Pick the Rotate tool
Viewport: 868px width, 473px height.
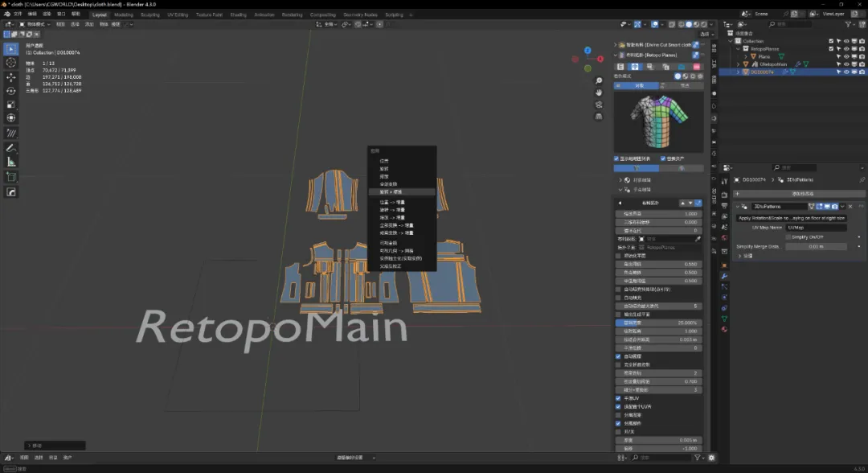pos(11,91)
